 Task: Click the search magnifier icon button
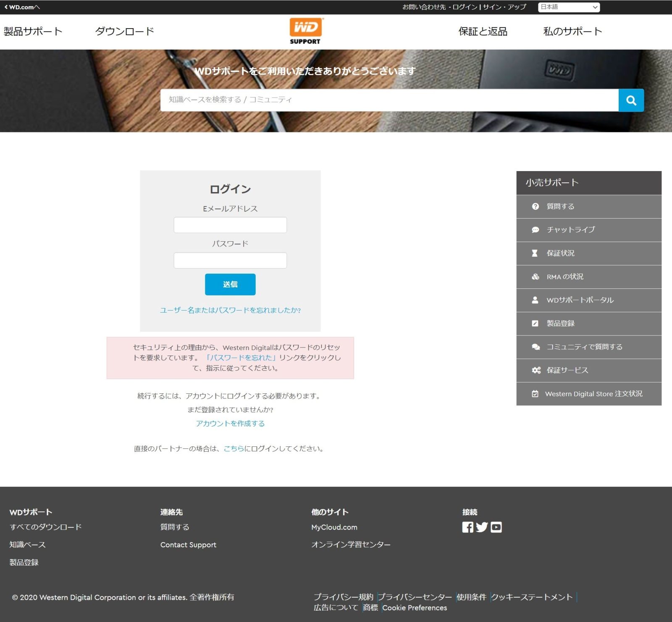(631, 100)
